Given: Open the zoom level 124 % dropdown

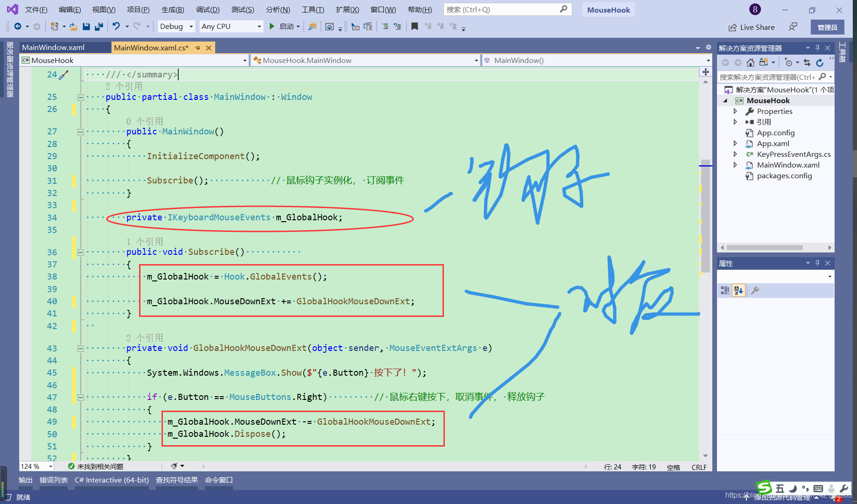Looking at the screenshot, I should 37,466.
